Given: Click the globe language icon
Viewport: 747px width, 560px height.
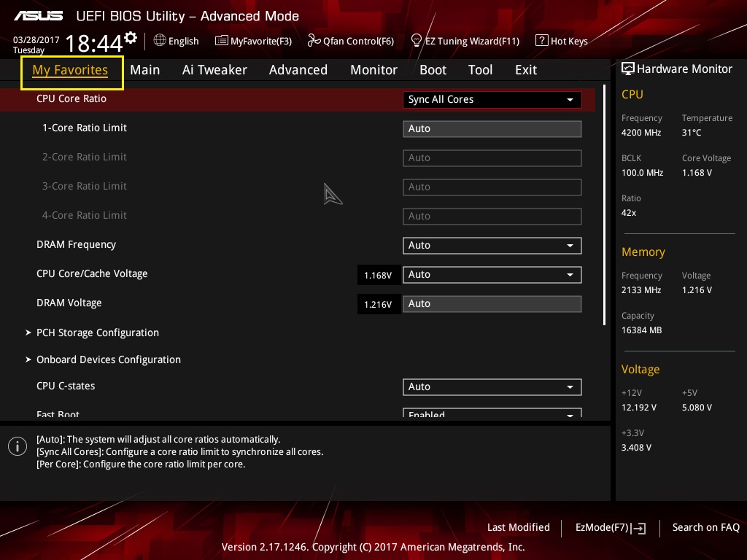Looking at the screenshot, I should 160,40.
